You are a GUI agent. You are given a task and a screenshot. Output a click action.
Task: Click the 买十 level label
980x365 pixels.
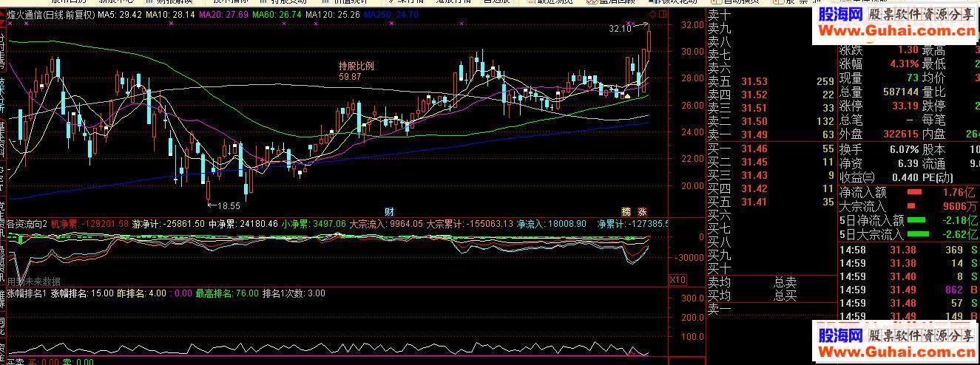click(720, 268)
